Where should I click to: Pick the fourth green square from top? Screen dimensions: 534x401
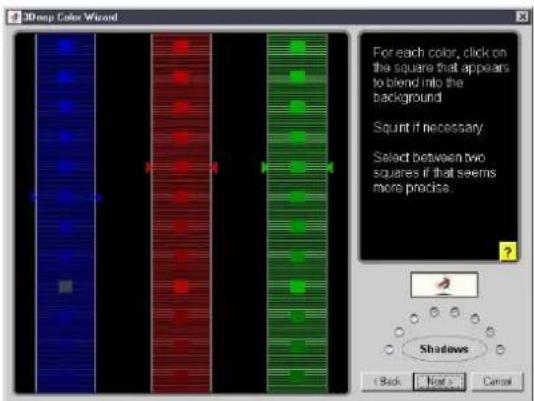[x=298, y=137]
